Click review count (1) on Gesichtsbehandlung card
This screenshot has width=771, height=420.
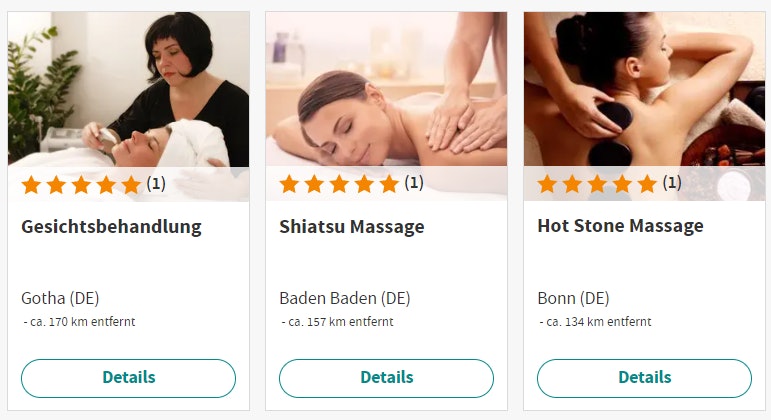[x=156, y=184]
